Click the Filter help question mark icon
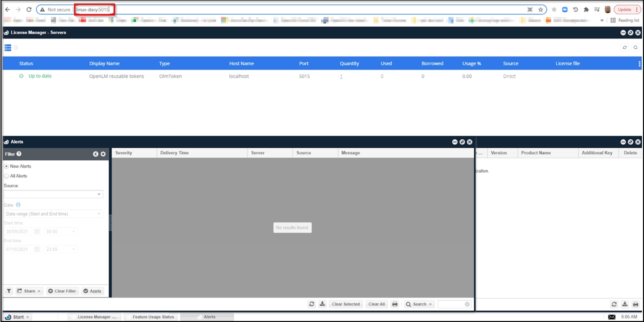This screenshot has width=644, height=322. tap(19, 154)
